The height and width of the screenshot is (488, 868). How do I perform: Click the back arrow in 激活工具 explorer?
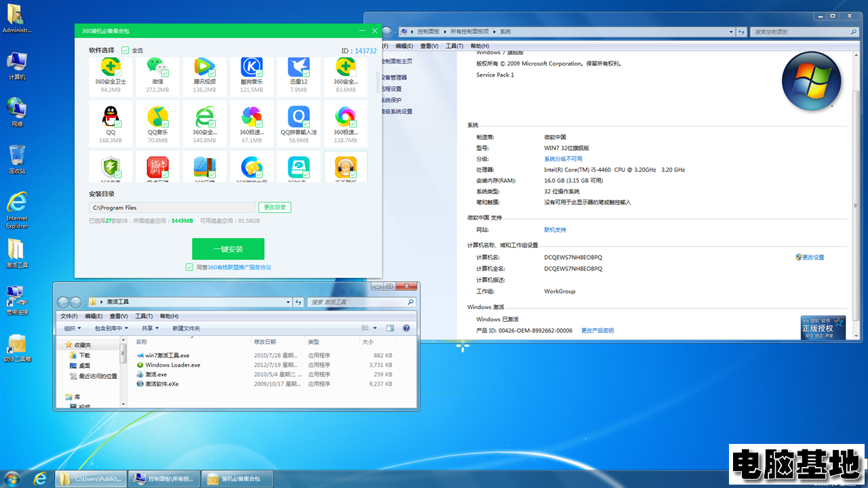[63, 302]
